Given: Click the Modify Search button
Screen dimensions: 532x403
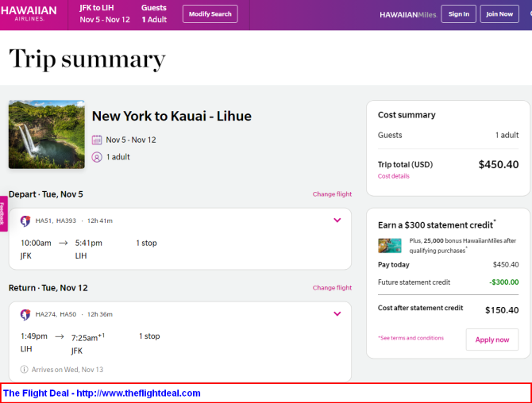Looking at the screenshot, I should (210, 14).
